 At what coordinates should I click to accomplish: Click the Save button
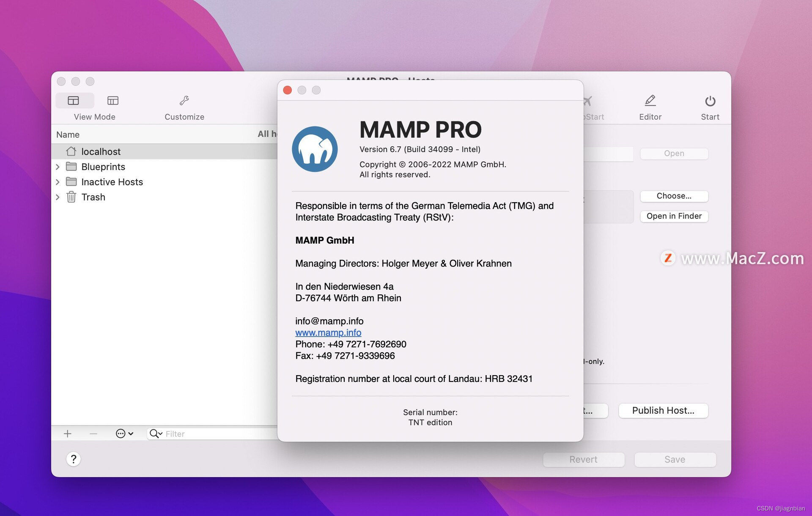tap(675, 459)
